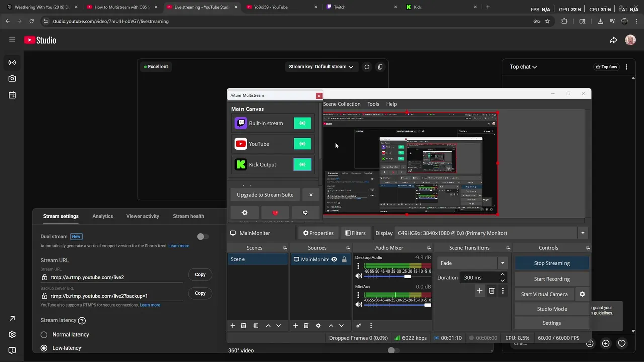The width and height of the screenshot is (644, 362).
Task: Remove selected source with trash icon
Action: [x=306, y=326]
